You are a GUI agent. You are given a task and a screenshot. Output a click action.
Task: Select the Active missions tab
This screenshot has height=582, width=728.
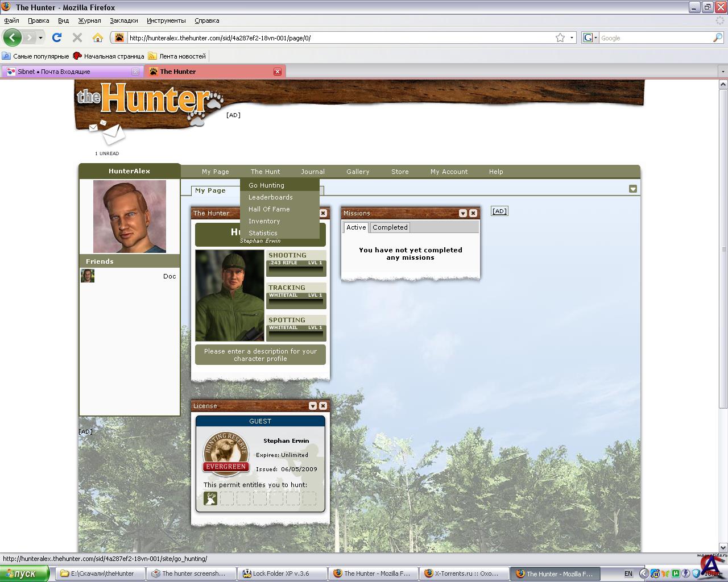(x=356, y=227)
